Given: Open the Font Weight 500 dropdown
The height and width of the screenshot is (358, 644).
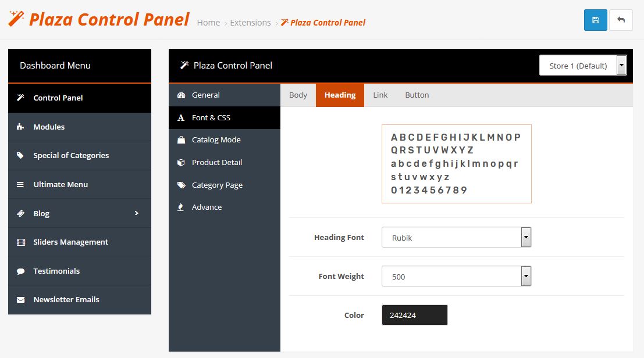Looking at the screenshot, I should (456, 277).
